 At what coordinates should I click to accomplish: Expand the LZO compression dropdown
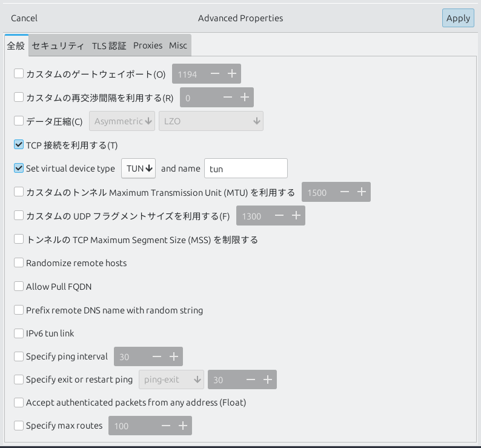(x=211, y=121)
